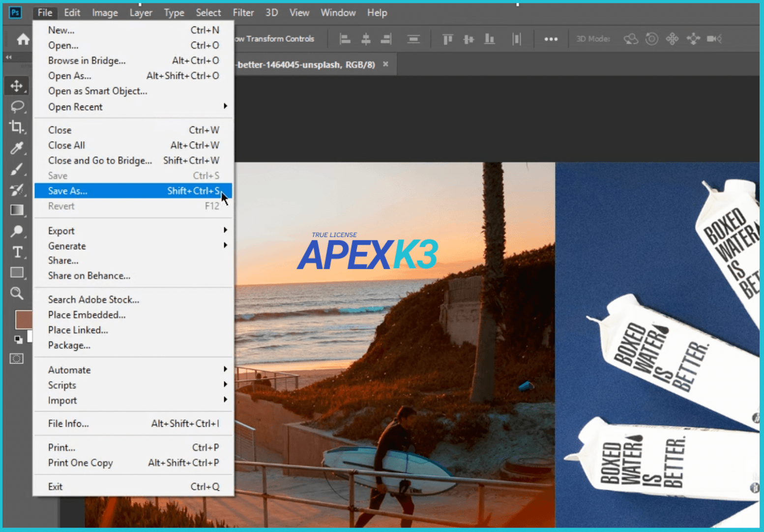This screenshot has width=764, height=532.
Task: Expand the Export submenu
Action: (133, 231)
